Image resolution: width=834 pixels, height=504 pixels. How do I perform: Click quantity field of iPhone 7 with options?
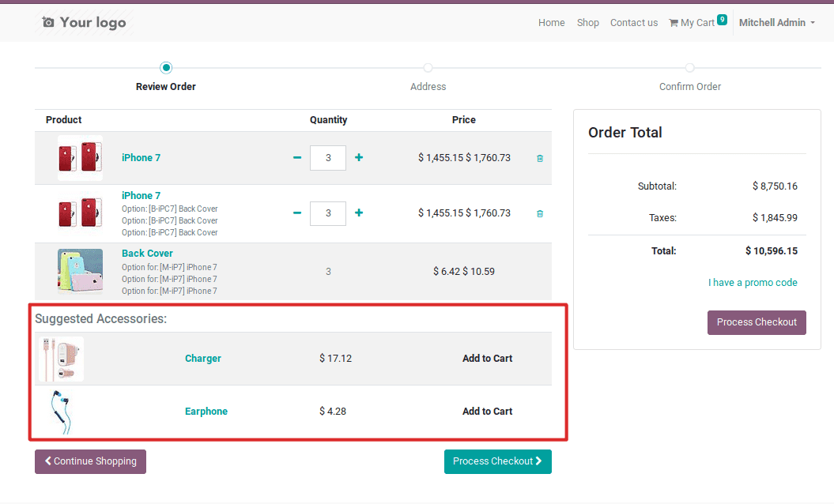tap(328, 213)
